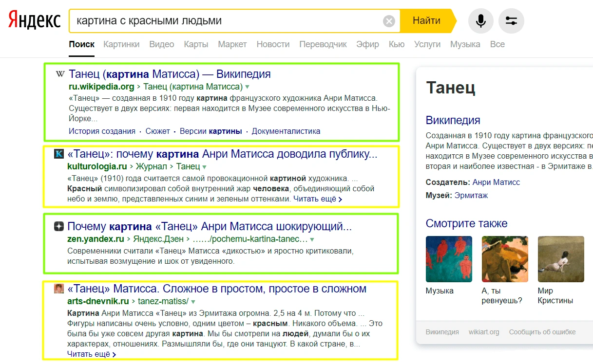Open search settings via sliders icon
Screen dimensions: 593x364
click(511, 20)
